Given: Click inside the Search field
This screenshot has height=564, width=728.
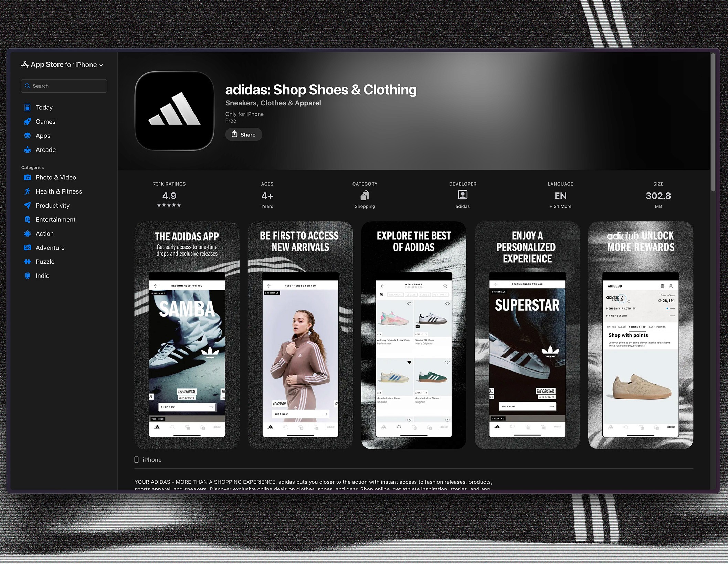Looking at the screenshot, I should [64, 86].
